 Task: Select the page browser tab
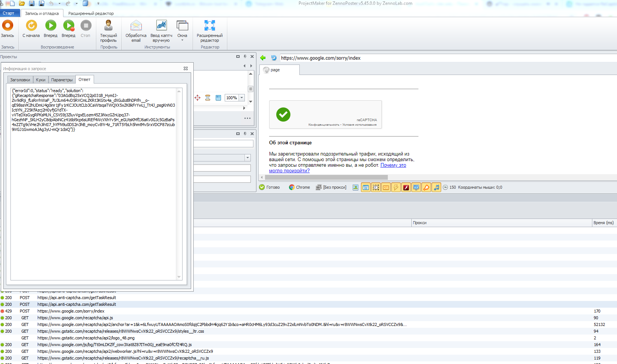tap(279, 70)
